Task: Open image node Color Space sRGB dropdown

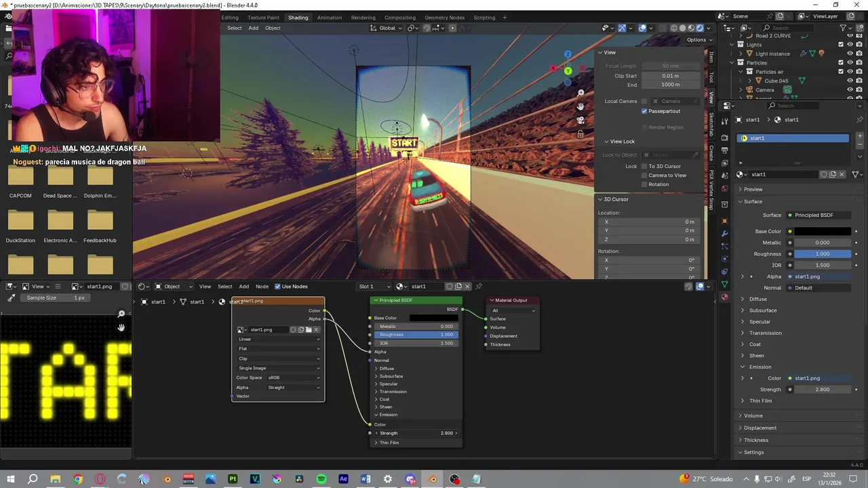Action: point(294,378)
